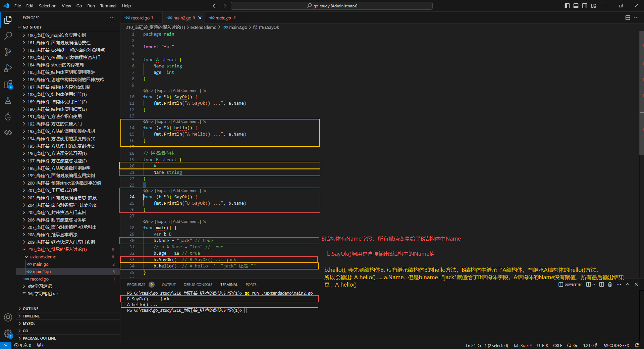Open the Explorer view in activity bar
This screenshot has width=644, height=349.
click(x=8, y=20)
